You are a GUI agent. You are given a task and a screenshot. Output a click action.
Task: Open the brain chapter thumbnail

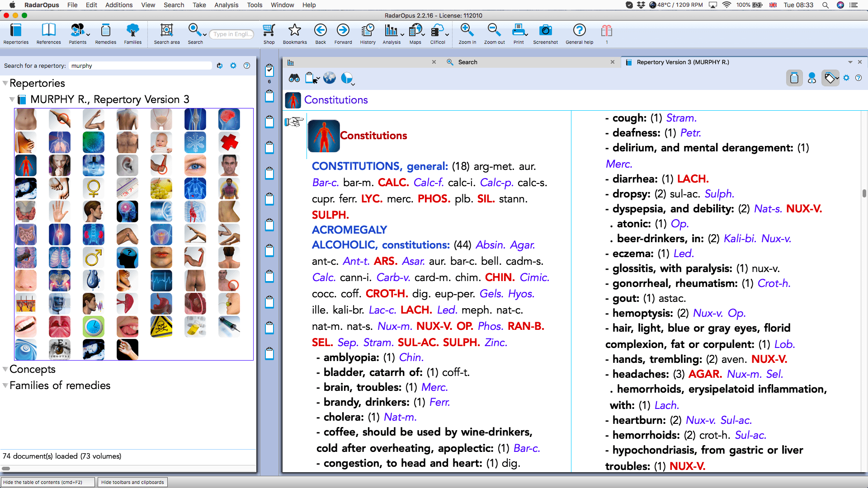229,119
